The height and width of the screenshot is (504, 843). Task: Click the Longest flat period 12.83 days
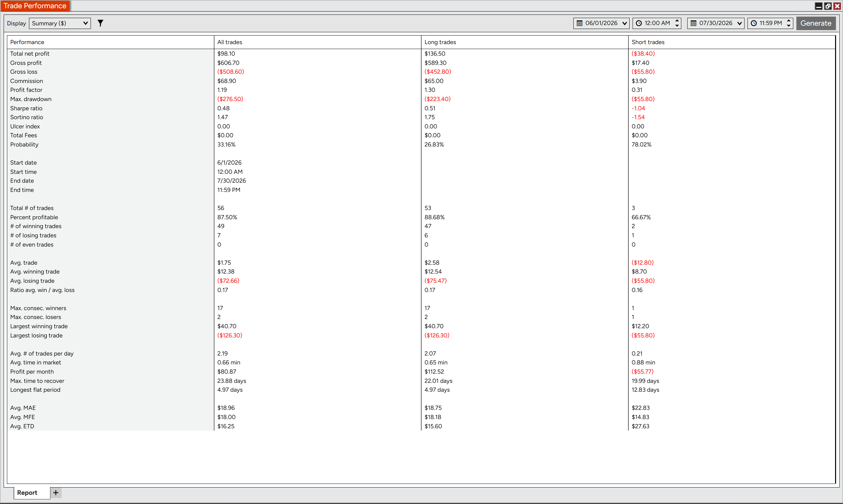click(x=645, y=390)
